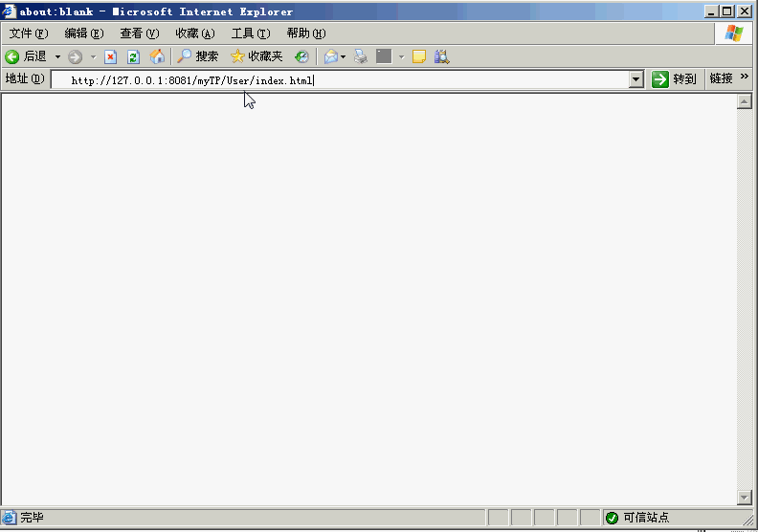Refresh the page with the green arrows icon

tap(133, 57)
